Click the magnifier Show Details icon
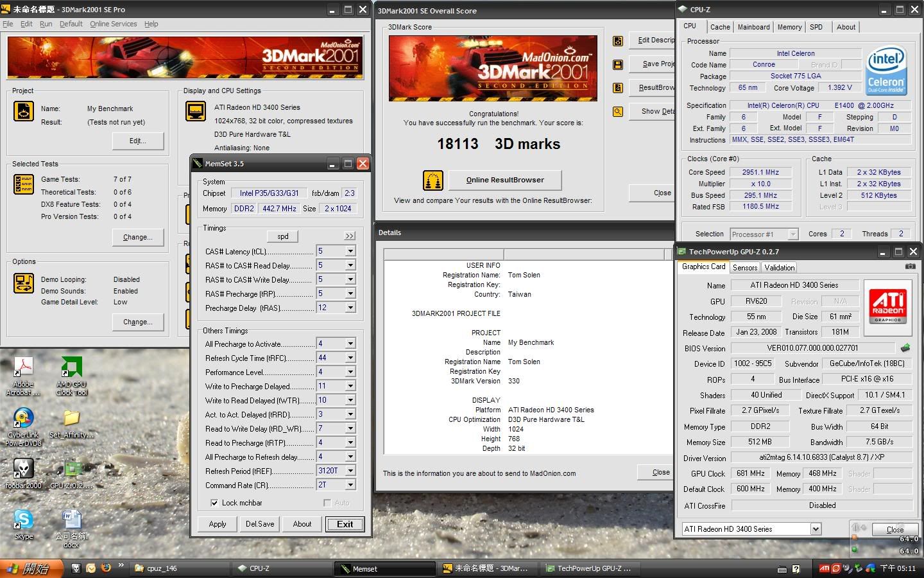This screenshot has height=578, width=924. tap(618, 112)
